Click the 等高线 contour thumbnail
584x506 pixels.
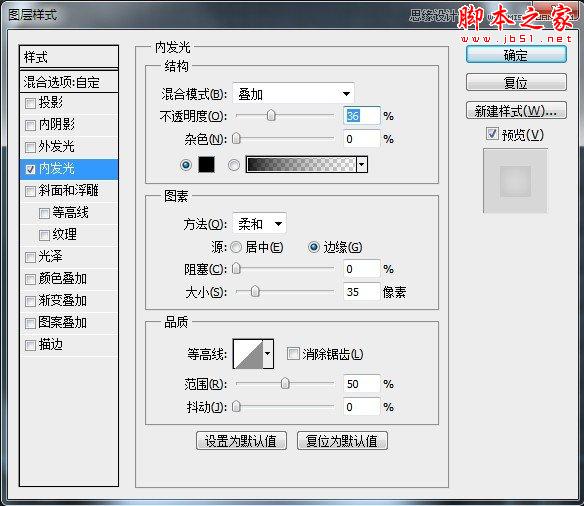[x=248, y=354]
